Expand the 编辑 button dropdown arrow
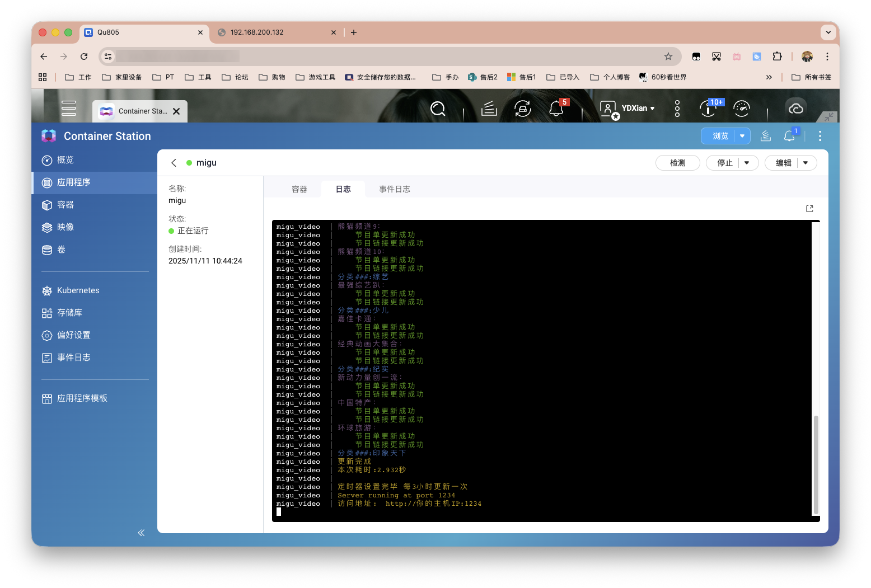Image resolution: width=871 pixels, height=588 pixels. click(x=806, y=163)
